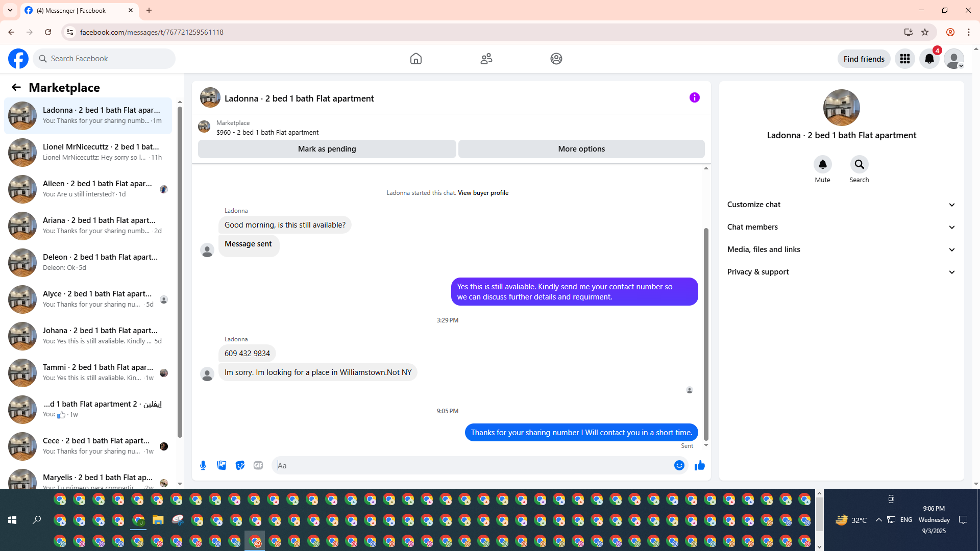The image size is (980, 551).
Task: Open the tab search dropdown
Action: coord(10,10)
